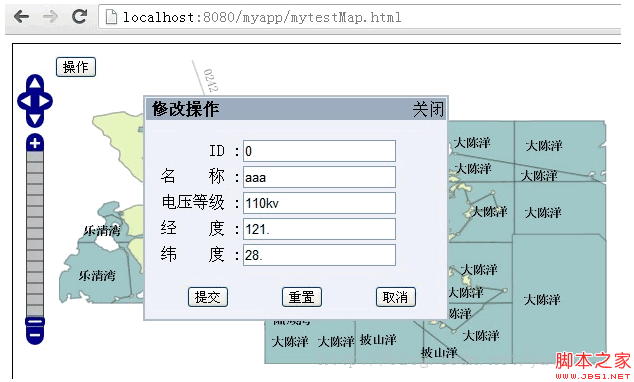Submit the form with 提交
The image size is (634, 382).
click(x=208, y=297)
